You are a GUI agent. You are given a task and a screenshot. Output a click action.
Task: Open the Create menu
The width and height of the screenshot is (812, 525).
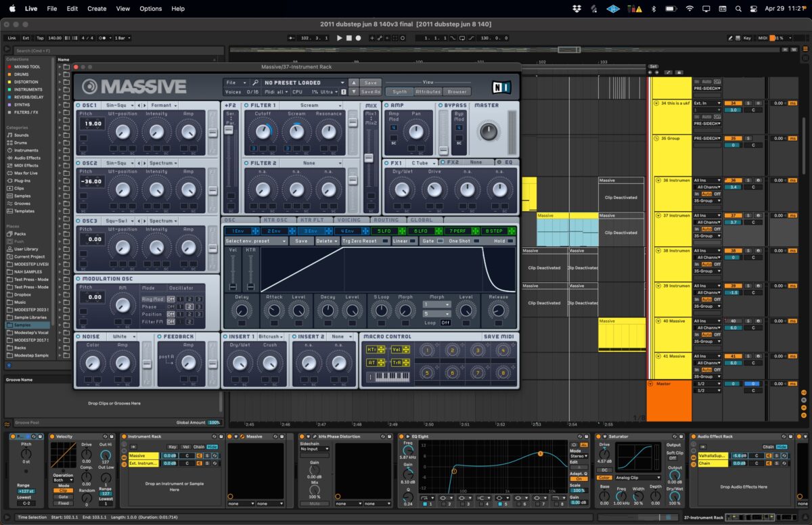(97, 9)
